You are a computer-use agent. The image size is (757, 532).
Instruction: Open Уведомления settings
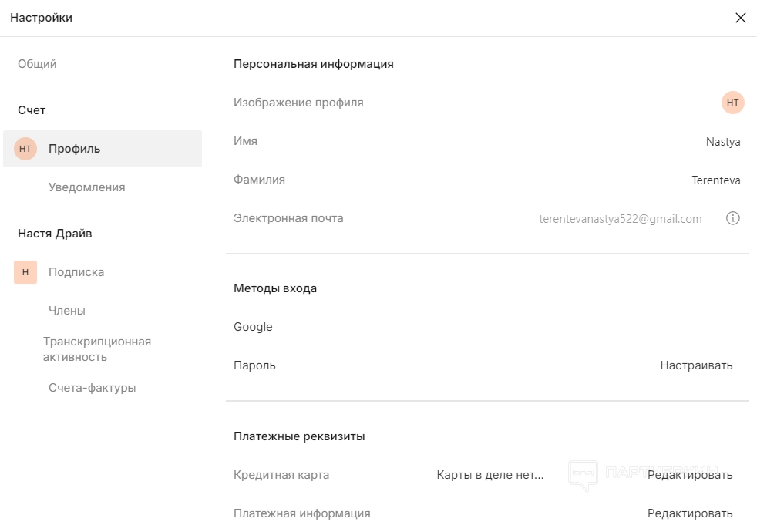pos(86,187)
